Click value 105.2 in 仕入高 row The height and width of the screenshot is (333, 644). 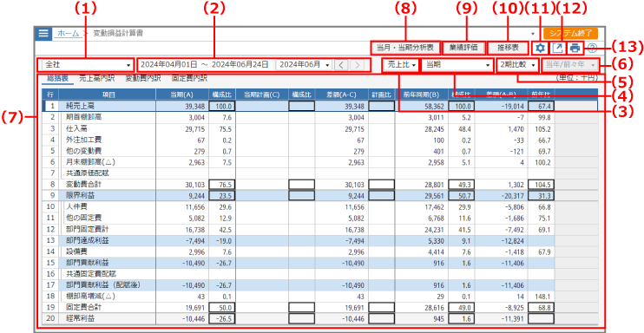point(544,128)
